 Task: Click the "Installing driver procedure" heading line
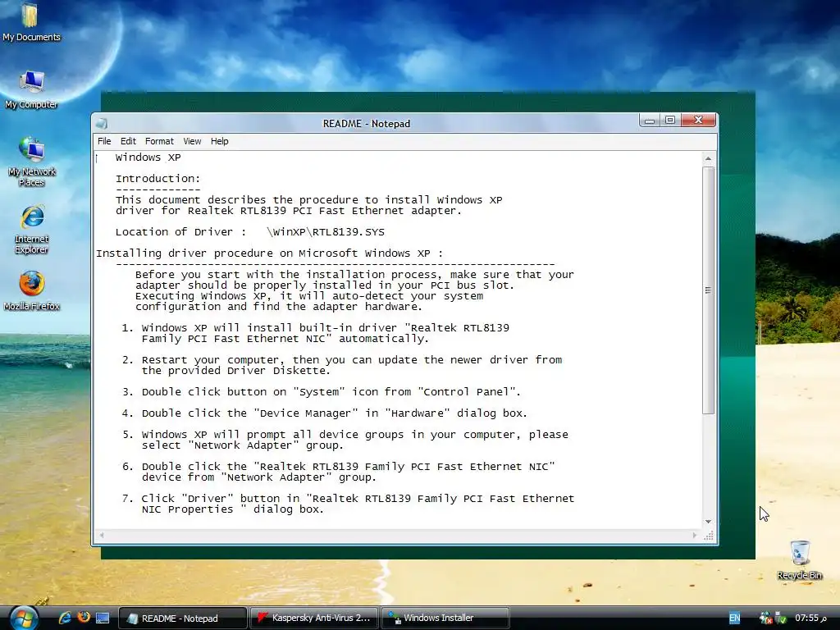coord(269,253)
